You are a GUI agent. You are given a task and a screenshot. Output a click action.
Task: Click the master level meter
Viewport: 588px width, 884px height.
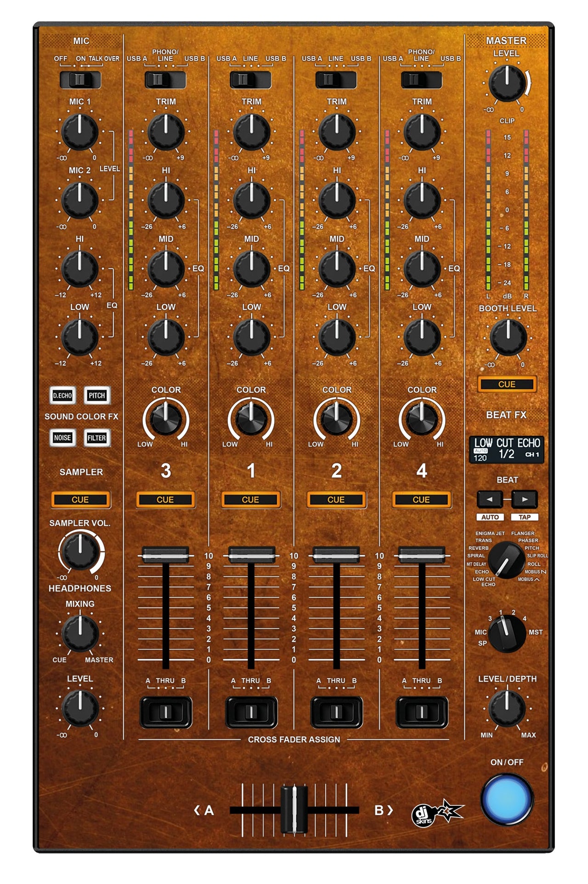507,210
